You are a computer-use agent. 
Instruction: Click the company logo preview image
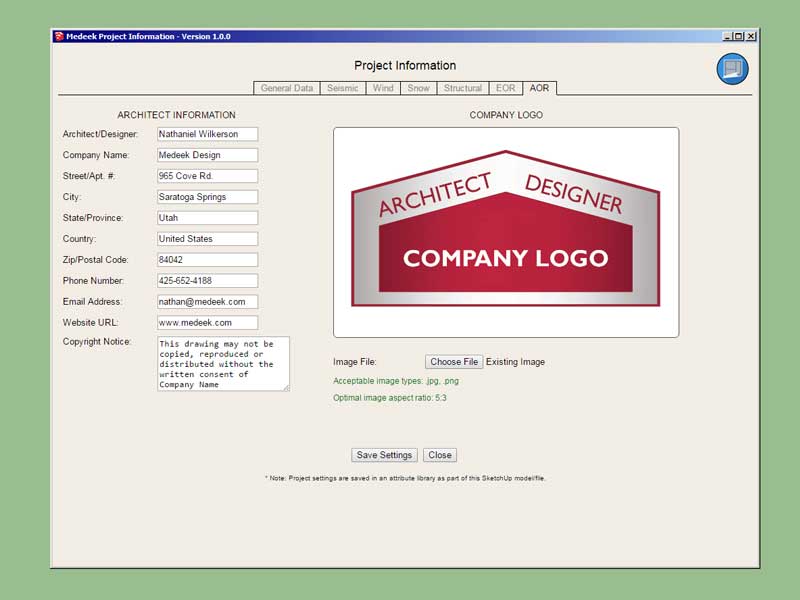(x=505, y=232)
